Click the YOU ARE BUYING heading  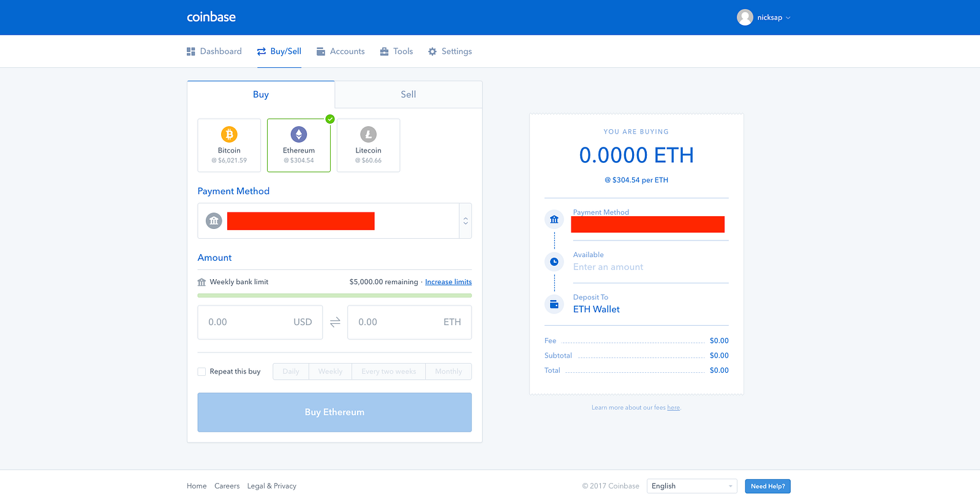point(636,132)
